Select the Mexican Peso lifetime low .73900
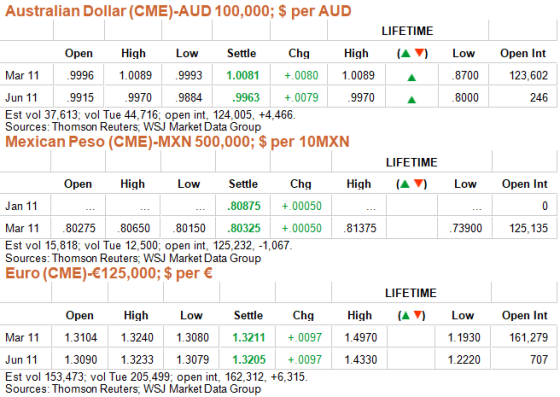This screenshot has height=397, width=560. [x=465, y=228]
